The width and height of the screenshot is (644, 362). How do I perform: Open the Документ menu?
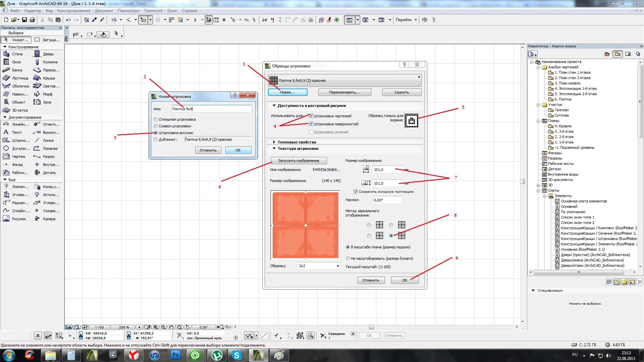pyautogui.click(x=104, y=11)
